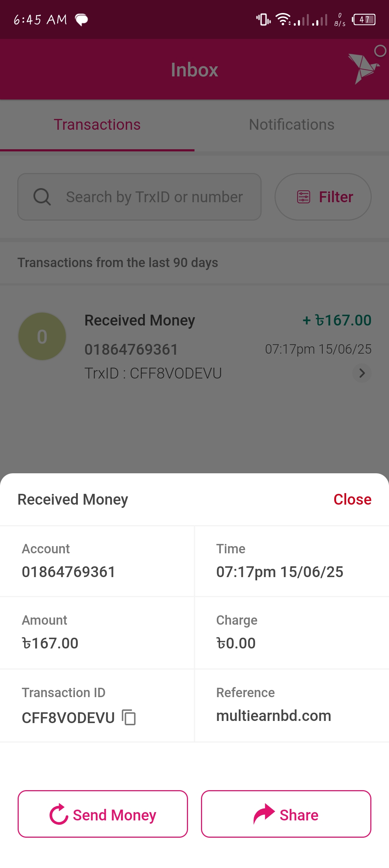Open the Filter options
The width and height of the screenshot is (389, 868).
323,197
